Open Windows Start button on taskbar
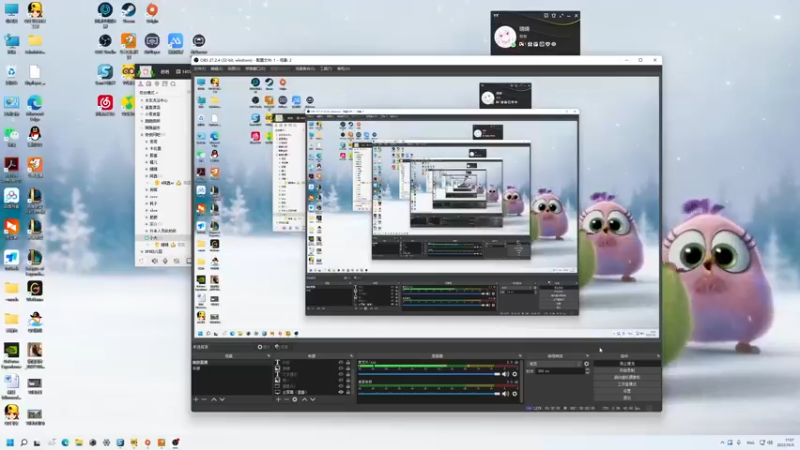 point(10,442)
